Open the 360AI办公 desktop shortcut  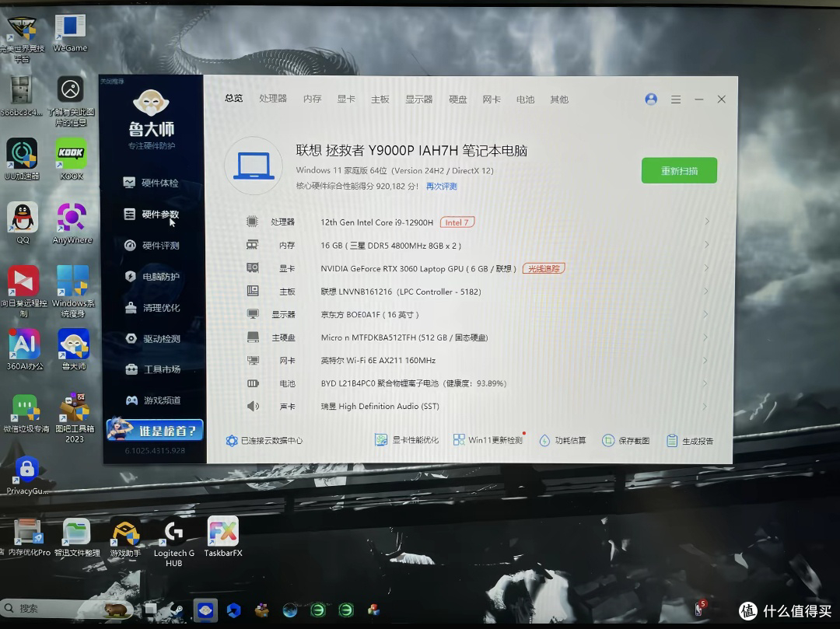pos(24,350)
